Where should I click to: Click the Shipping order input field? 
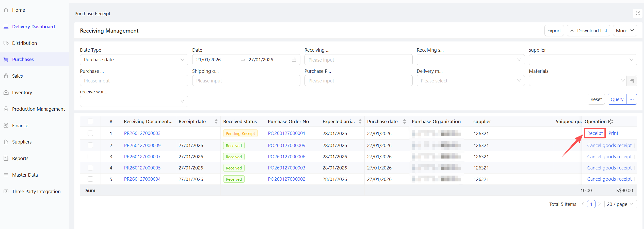tap(246, 81)
